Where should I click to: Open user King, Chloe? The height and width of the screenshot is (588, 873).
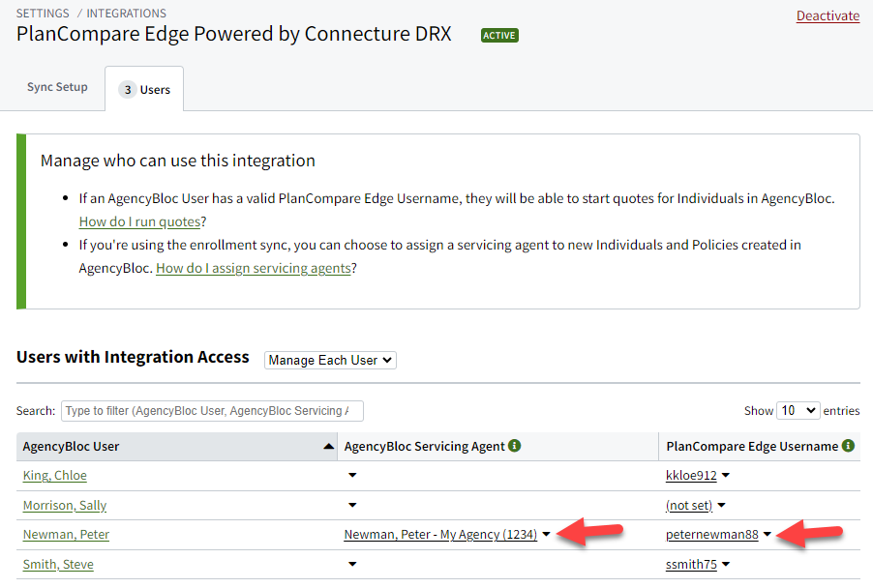point(54,476)
